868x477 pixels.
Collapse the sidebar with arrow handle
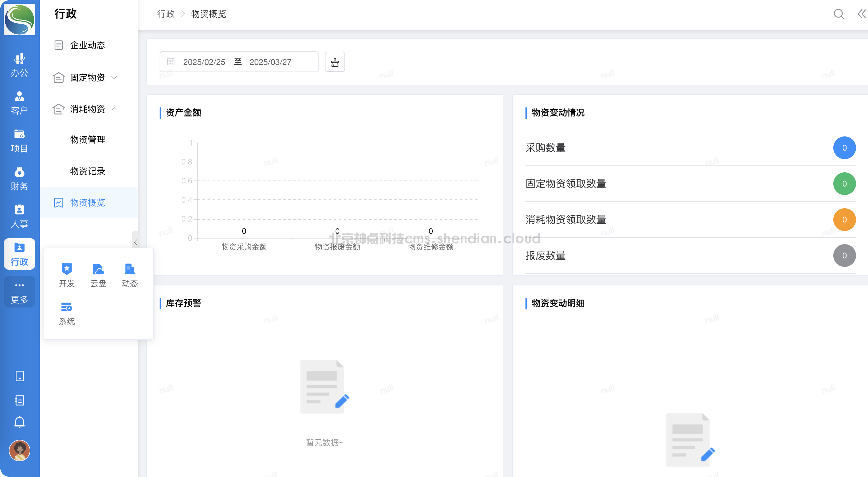coord(135,242)
